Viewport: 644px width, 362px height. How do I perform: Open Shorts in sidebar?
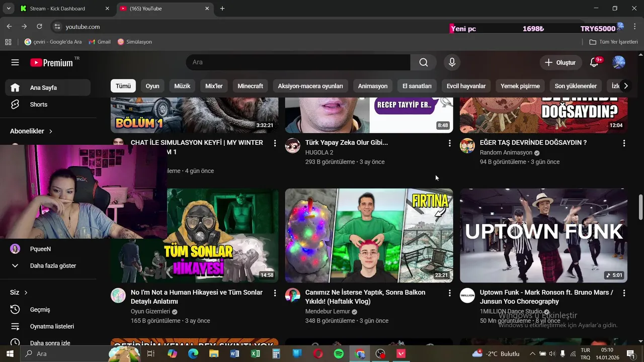[48, 105]
